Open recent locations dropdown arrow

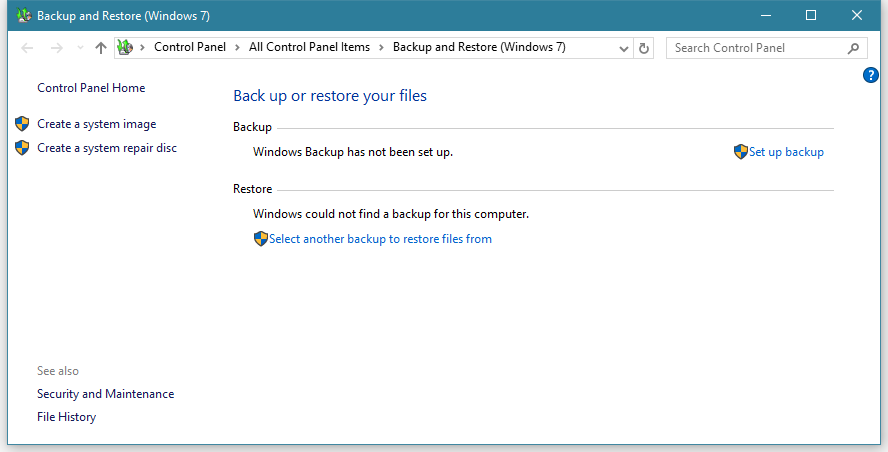(80, 48)
